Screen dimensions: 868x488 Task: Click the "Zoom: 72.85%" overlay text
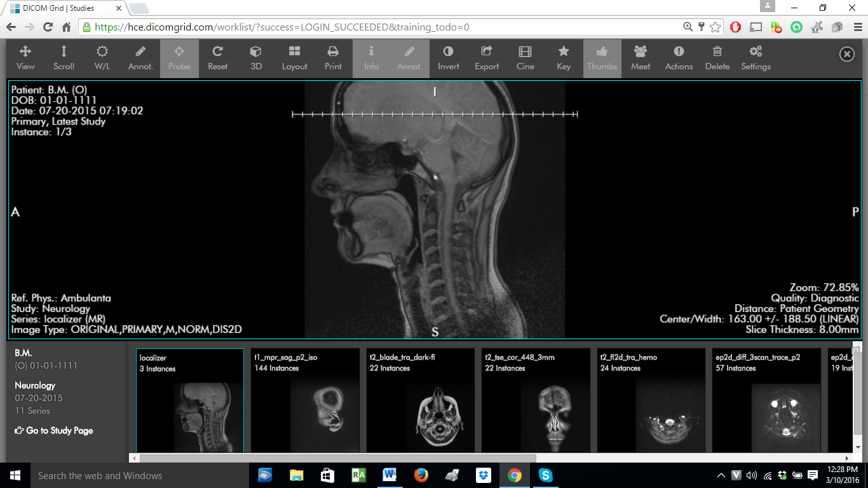tap(824, 288)
